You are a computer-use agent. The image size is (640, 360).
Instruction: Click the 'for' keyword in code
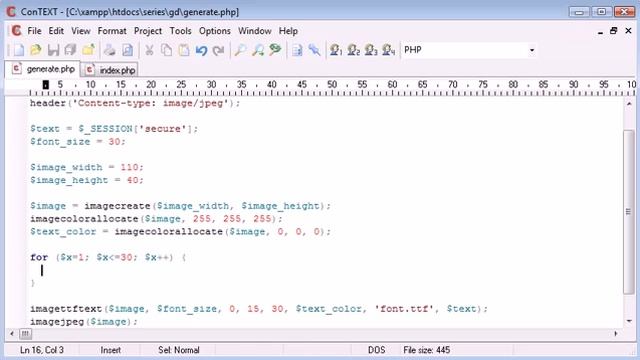39,258
